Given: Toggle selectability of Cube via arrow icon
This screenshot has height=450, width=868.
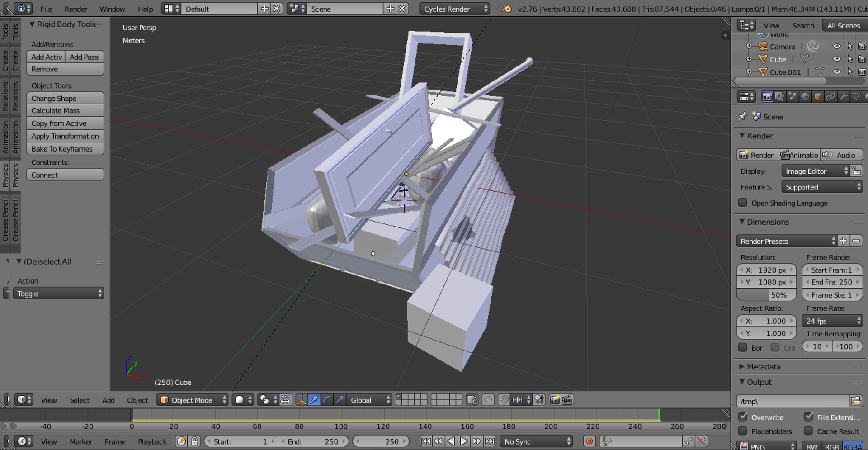Looking at the screenshot, I should coord(849,59).
